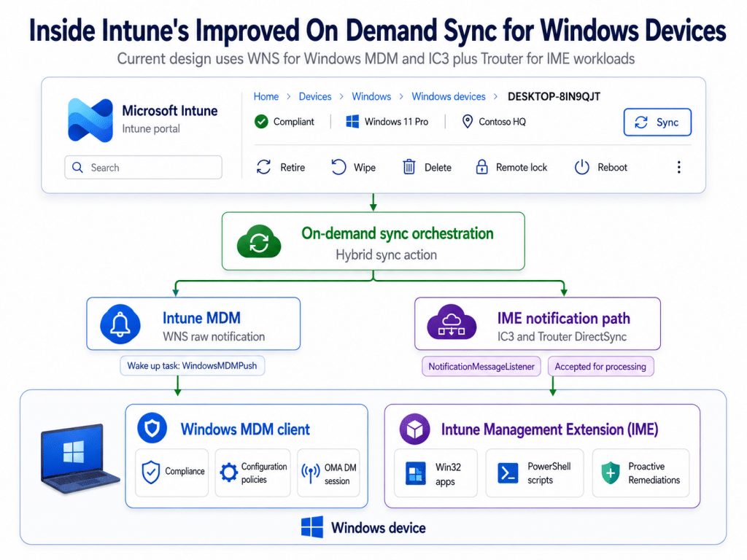Click the sync arrows icon inside Sync button

[x=641, y=122]
